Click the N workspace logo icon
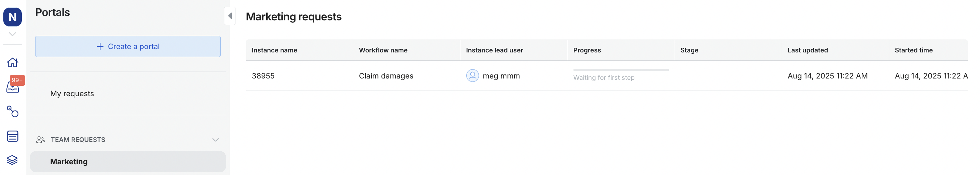Screen dimensions: 980x175 [12, 17]
